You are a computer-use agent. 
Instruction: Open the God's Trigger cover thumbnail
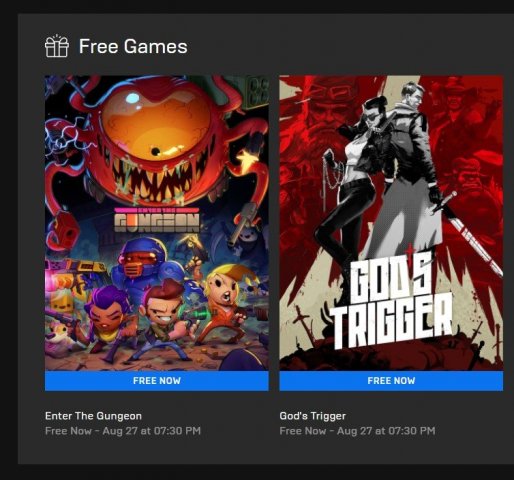click(391, 223)
